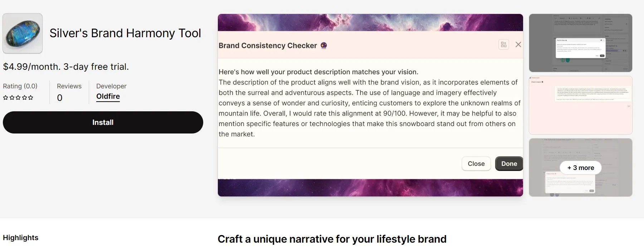Click the fifth rating star
This screenshot has height=248, width=644.
coord(31,97)
